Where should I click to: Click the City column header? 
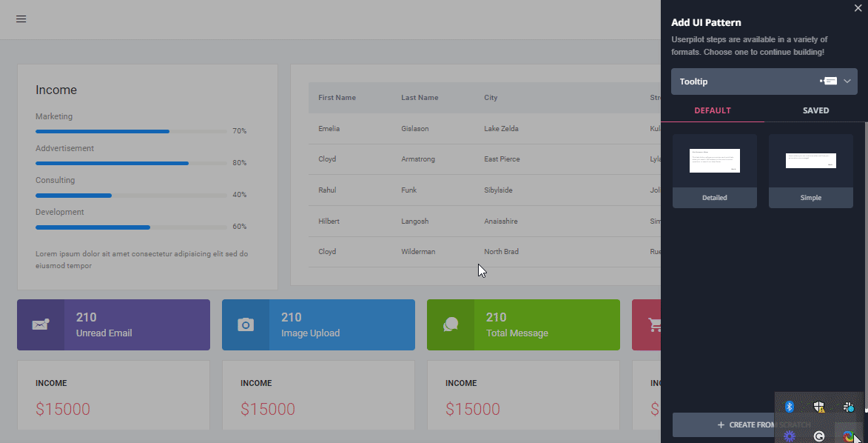pyautogui.click(x=491, y=98)
